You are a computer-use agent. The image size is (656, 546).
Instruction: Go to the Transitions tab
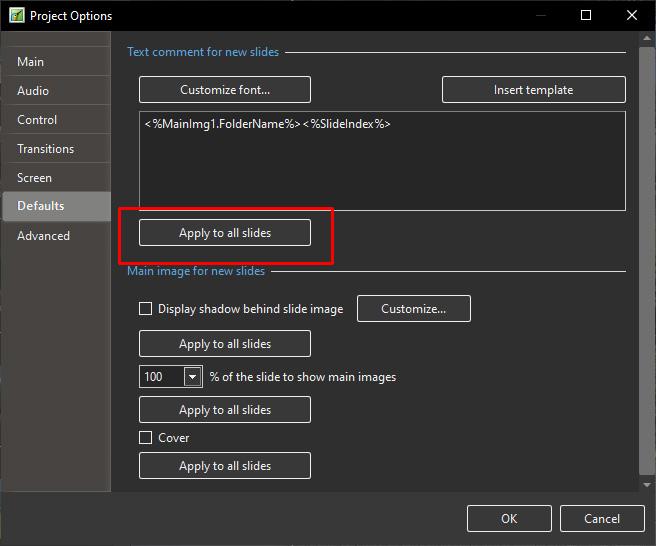[45, 149]
